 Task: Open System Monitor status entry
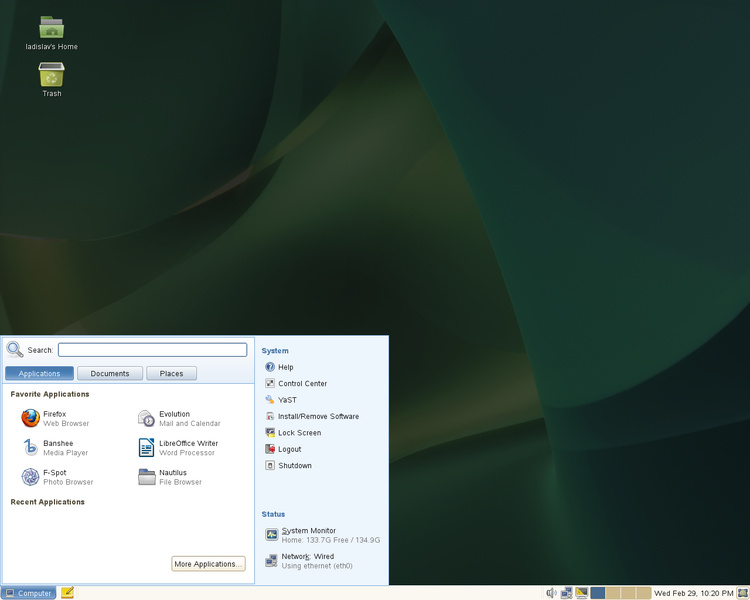point(322,535)
